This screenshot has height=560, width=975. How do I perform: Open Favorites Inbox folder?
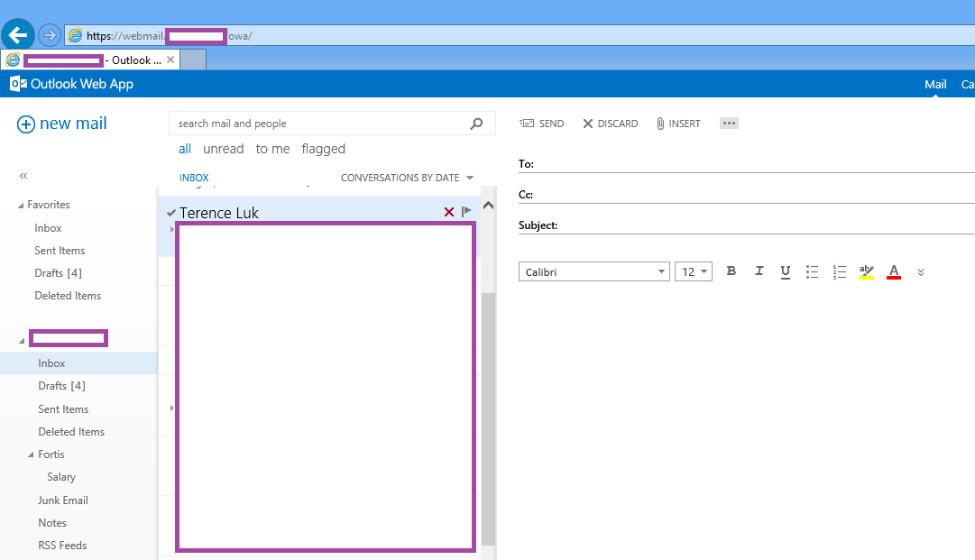[x=48, y=228]
